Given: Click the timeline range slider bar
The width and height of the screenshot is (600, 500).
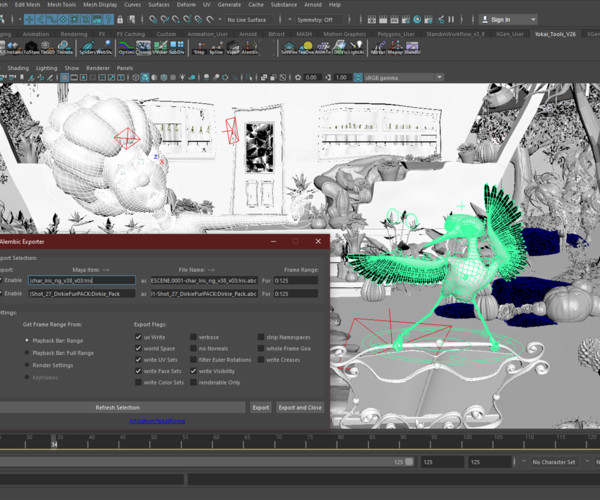Looking at the screenshot, I should pyautogui.click(x=200, y=462).
